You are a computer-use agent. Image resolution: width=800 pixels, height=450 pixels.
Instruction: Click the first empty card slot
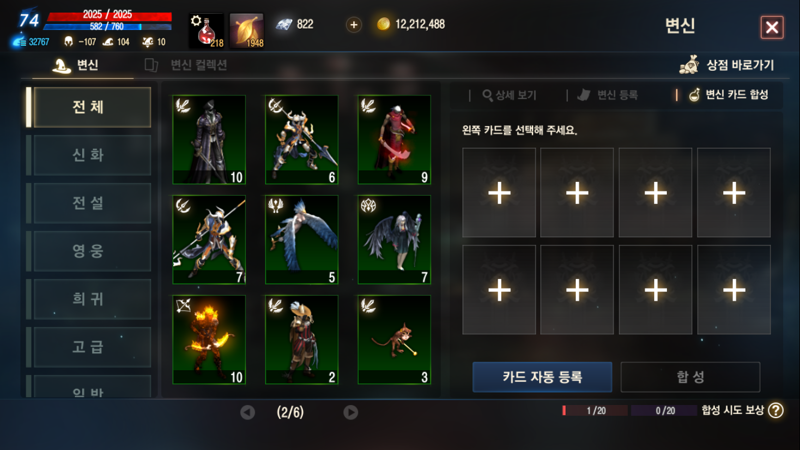point(499,193)
